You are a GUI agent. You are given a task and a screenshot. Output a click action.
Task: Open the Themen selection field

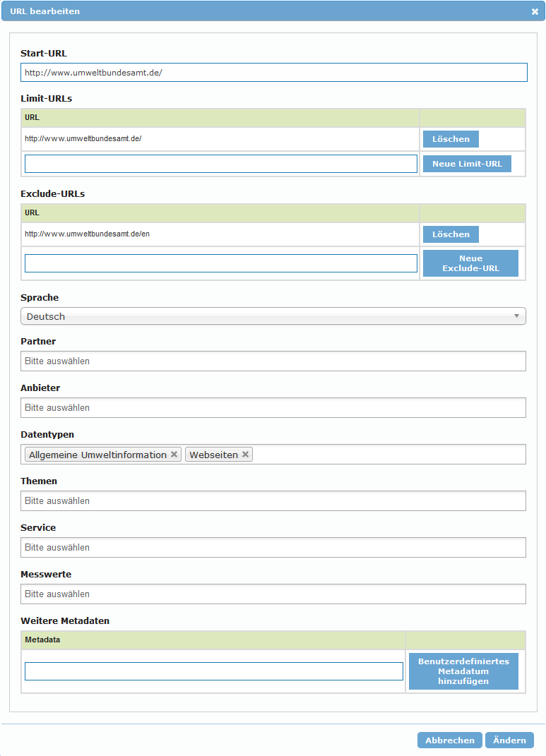click(x=273, y=500)
